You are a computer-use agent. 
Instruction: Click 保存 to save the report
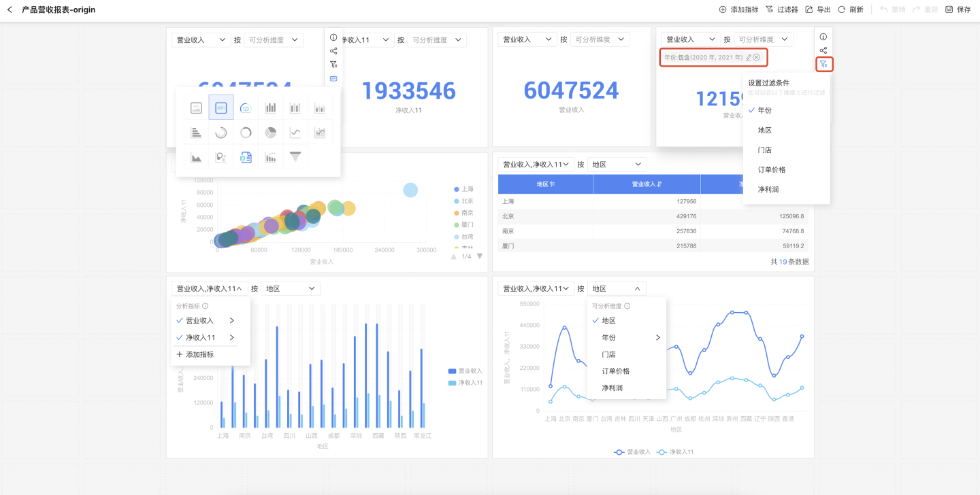[958, 10]
